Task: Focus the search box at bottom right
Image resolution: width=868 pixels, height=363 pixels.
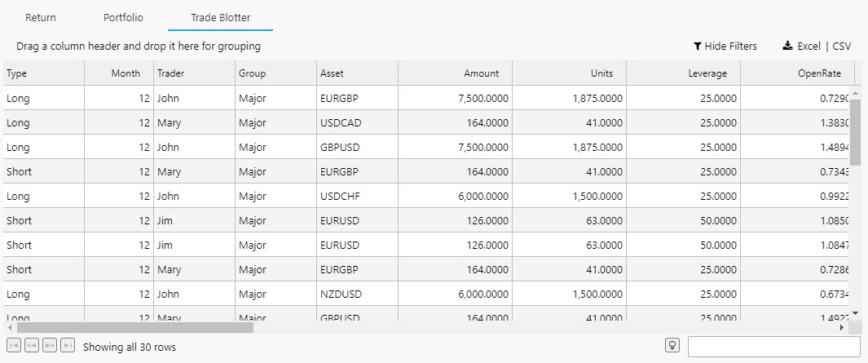Action: [773, 347]
